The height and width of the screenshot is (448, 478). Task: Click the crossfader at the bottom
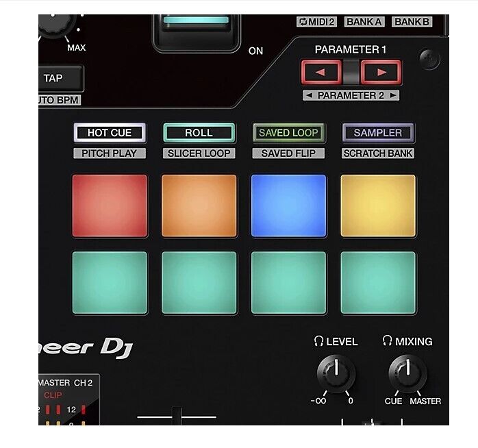(177, 415)
